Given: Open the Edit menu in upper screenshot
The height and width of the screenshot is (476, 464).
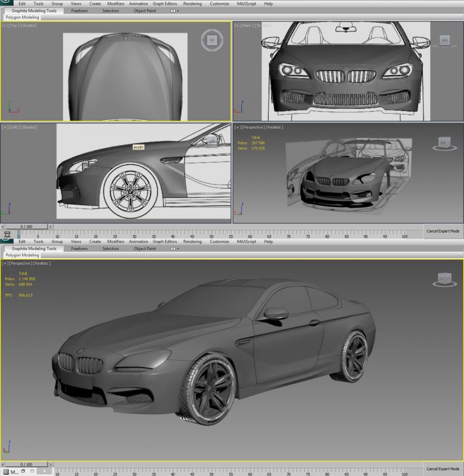Looking at the screenshot, I should click(22, 4).
